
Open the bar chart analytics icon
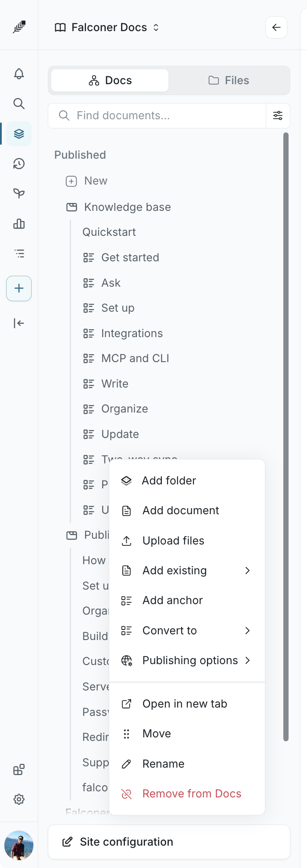click(x=19, y=224)
